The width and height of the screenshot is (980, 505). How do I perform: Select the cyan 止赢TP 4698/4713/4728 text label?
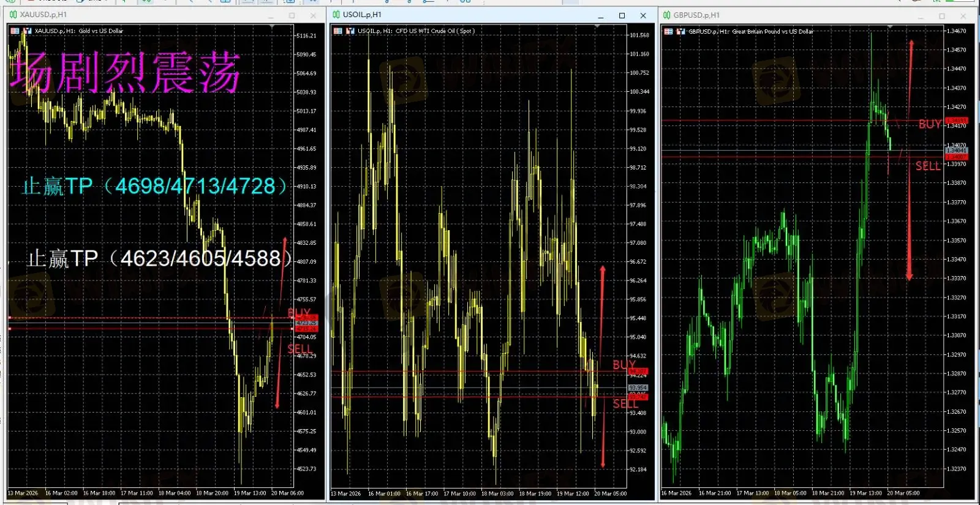point(154,186)
